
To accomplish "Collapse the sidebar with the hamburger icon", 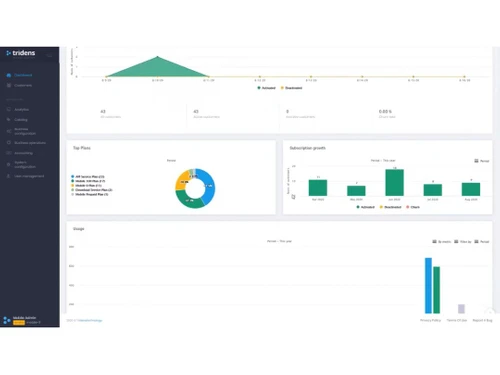I will [49, 56].
